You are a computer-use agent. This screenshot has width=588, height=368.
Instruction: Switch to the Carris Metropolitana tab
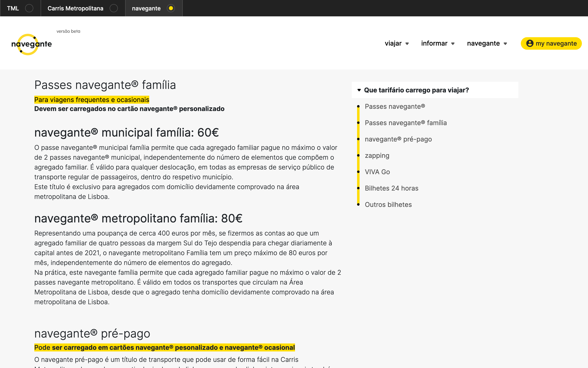pyautogui.click(x=83, y=8)
